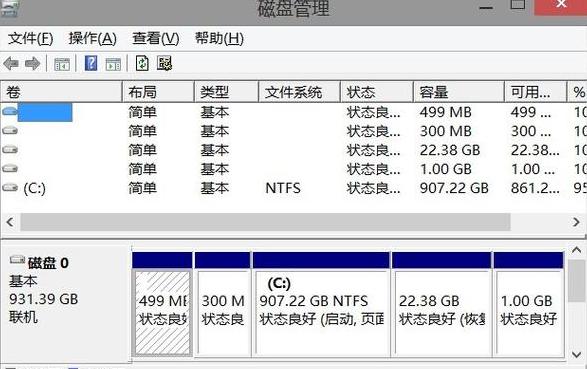Click the action pane toolbar icon
Viewport: 587px width, 369px height.
click(x=113, y=64)
